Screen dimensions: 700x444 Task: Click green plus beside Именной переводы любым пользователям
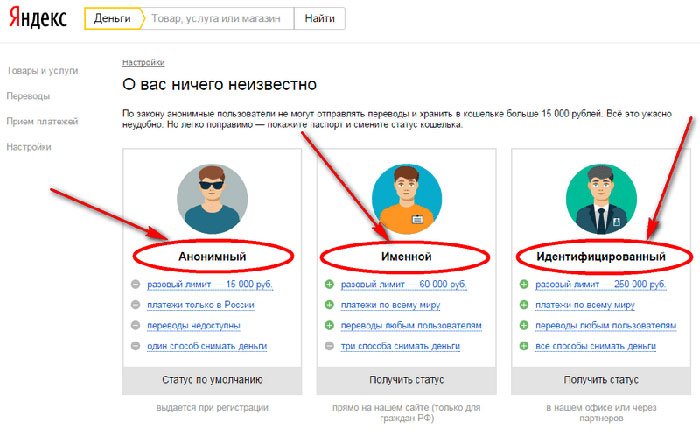(x=329, y=325)
